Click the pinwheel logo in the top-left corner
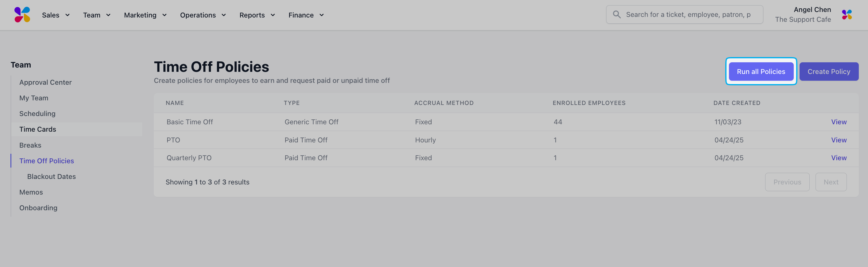The image size is (868, 267). [x=22, y=15]
